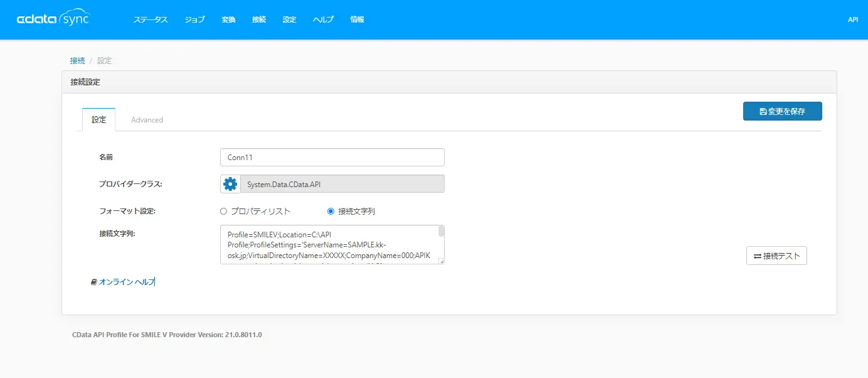Open the 設定 item in top navigation
Image resolution: width=868 pixels, height=378 pixels.
(289, 19)
